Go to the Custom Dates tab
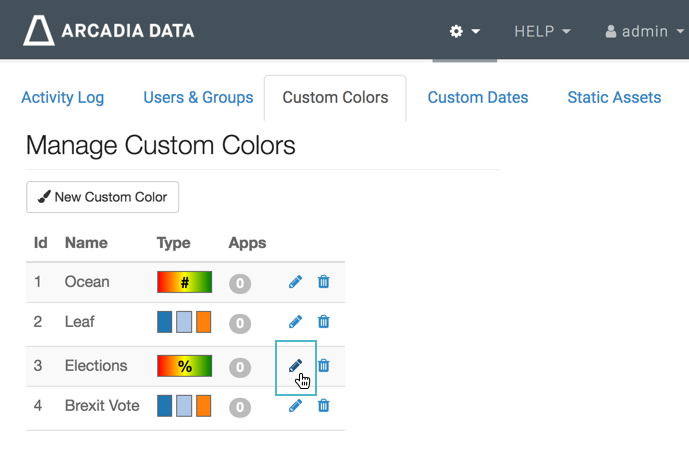This screenshot has height=451, width=689. (x=477, y=98)
